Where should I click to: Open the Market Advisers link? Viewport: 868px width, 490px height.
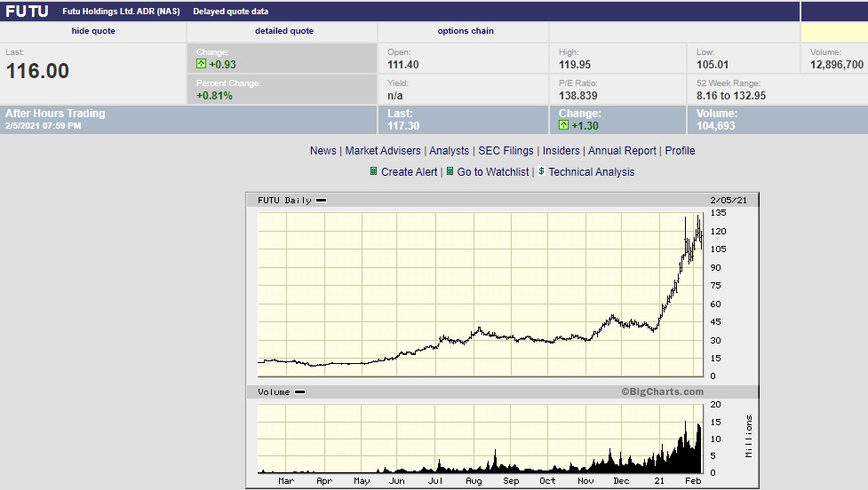click(x=383, y=151)
